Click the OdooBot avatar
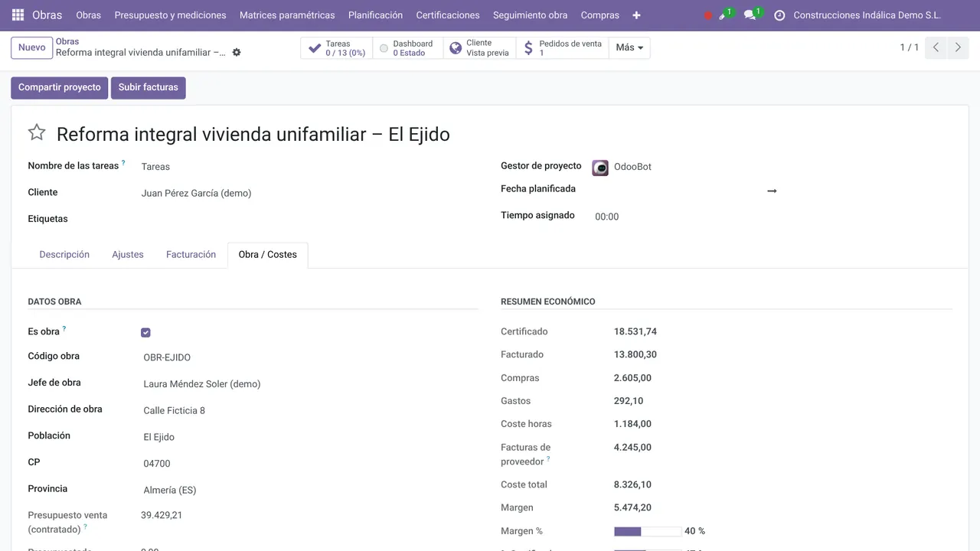This screenshot has width=980, height=551. coord(600,167)
